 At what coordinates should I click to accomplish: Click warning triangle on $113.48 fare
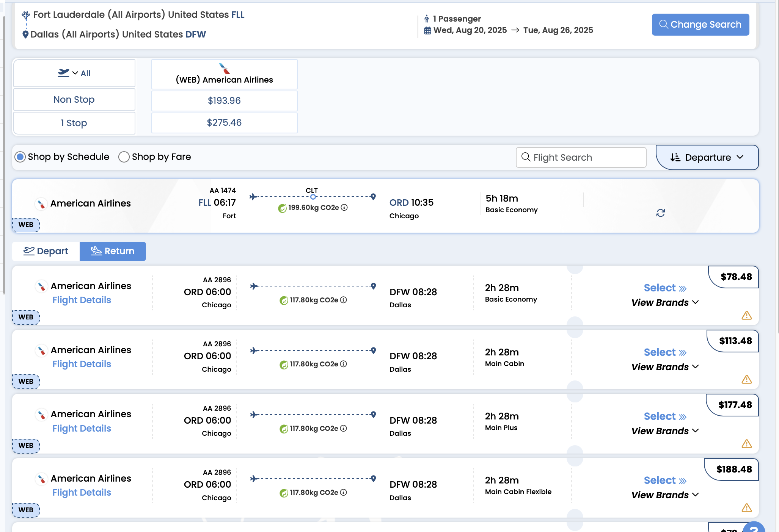pos(746,379)
